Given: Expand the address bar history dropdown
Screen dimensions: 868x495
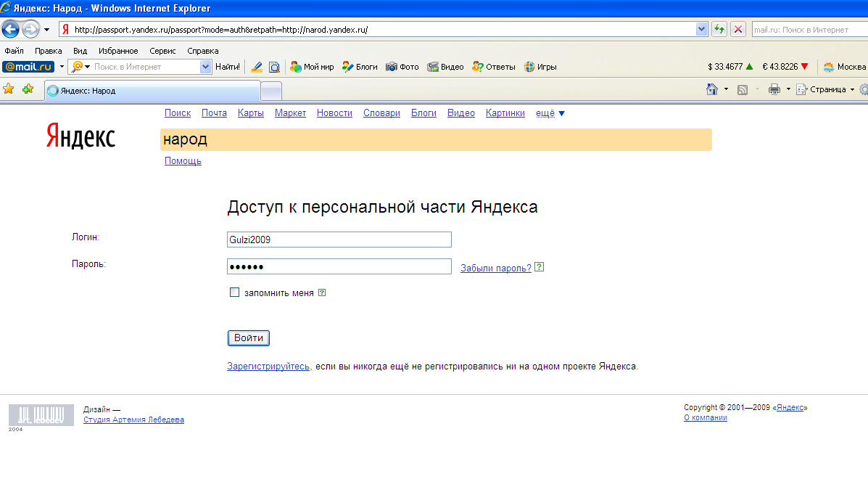Looking at the screenshot, I should pos(701,29).
